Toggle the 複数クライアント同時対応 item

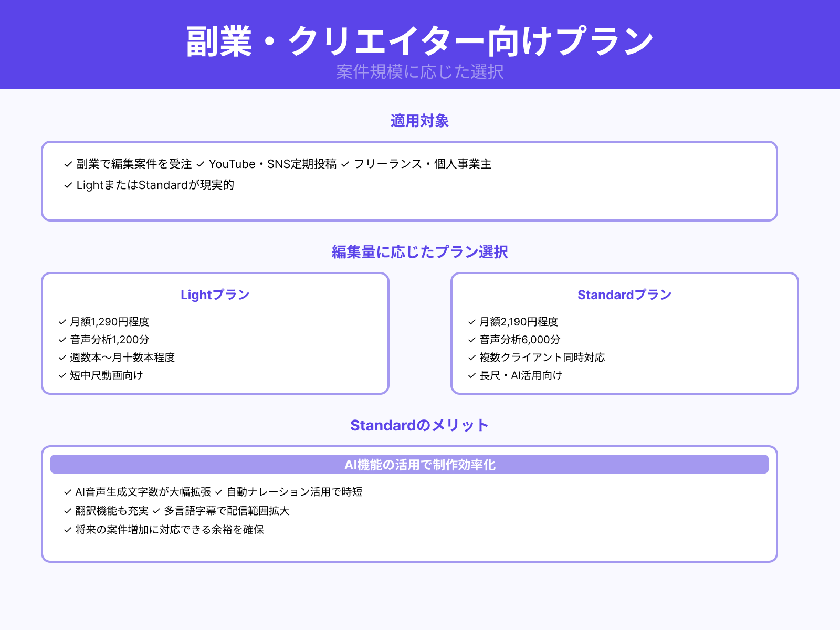coord(541,358)
